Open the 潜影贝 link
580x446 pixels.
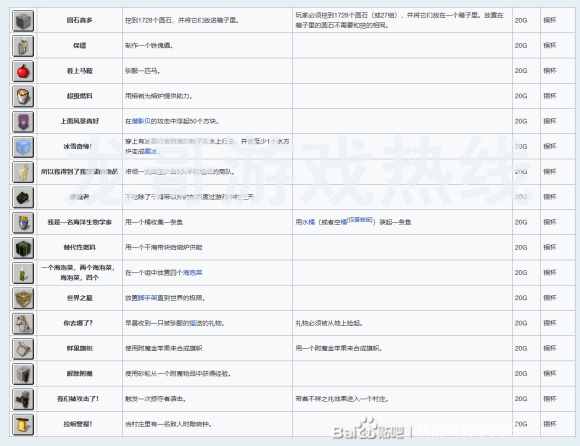tap(141, 121)
